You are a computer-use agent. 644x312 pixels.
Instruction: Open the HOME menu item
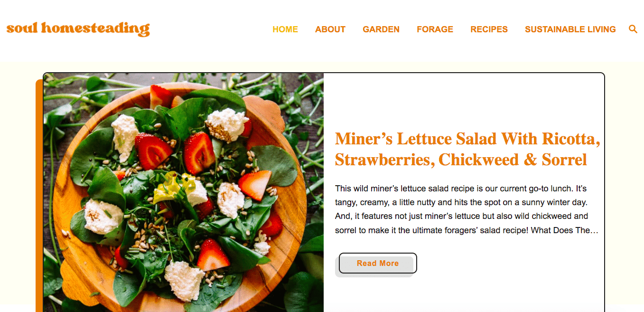pos(285,29)
